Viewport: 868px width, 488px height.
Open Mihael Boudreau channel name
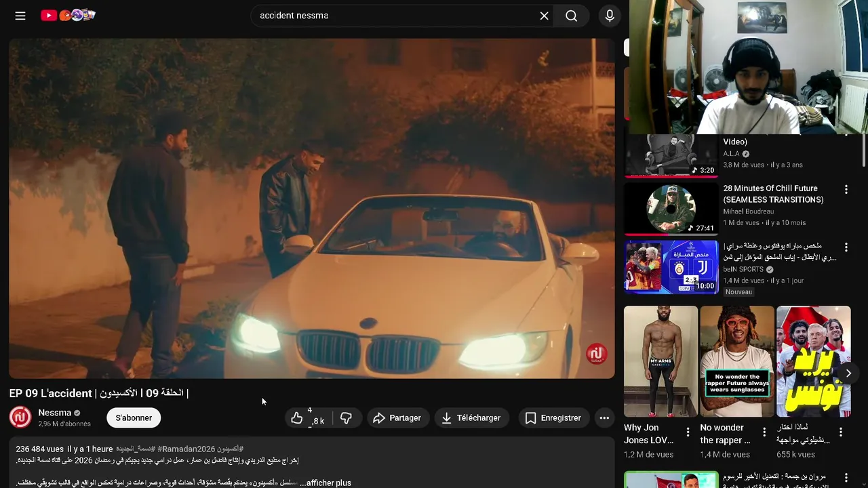(748, 211)
